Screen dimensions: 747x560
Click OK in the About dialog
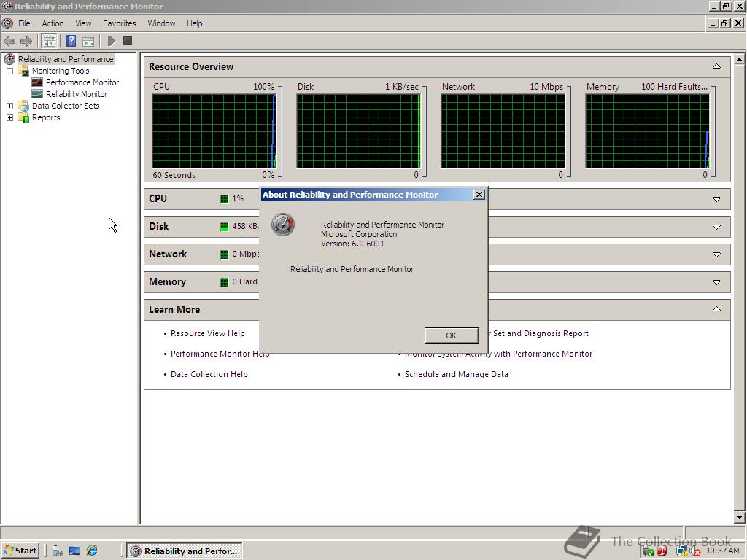451,335
